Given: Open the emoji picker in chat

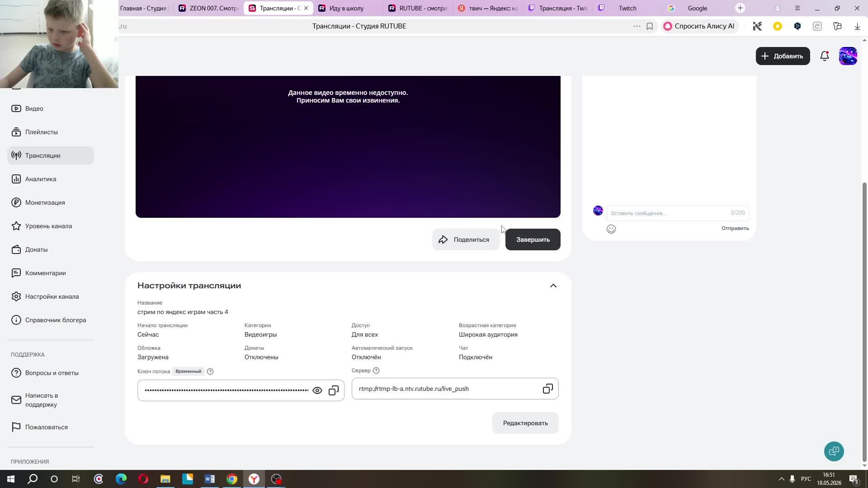Looking at the screenshot, I should coord(611,229).
